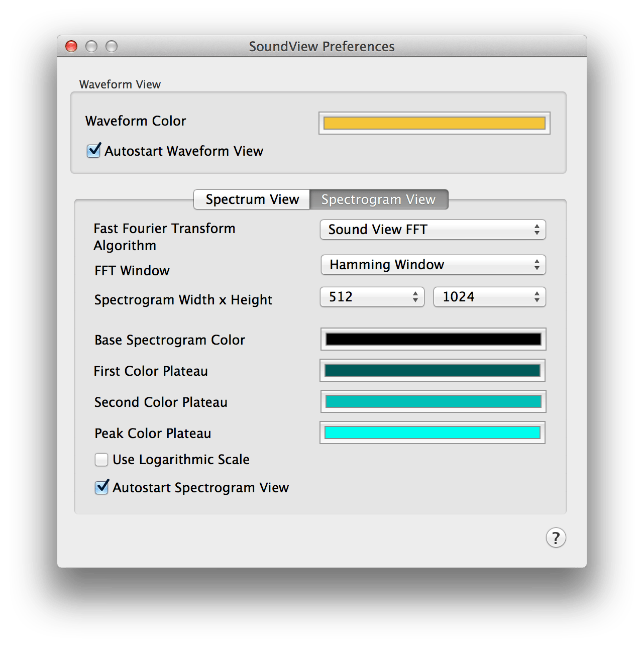Viewport: 644px width, 647px height.
Task: Switch to the Spectrum View tab
Action: click(x=251, y=199)
